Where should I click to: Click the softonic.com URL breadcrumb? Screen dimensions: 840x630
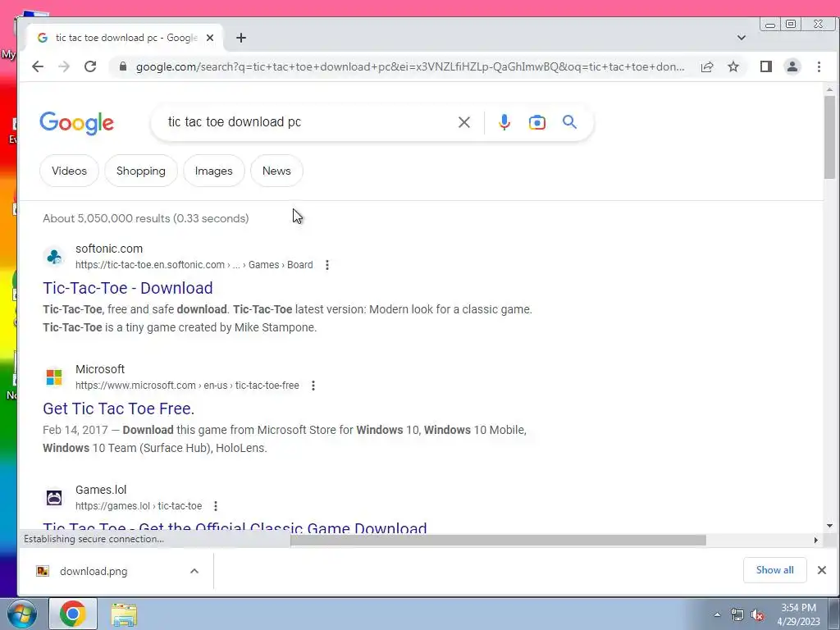tap(194, 265)
